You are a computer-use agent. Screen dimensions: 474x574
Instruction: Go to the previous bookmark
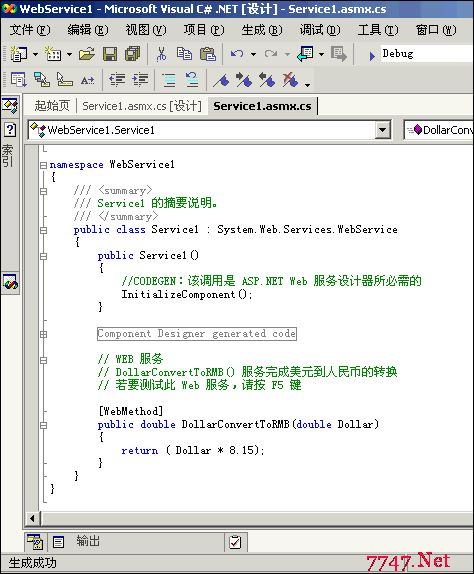(267, 79)
